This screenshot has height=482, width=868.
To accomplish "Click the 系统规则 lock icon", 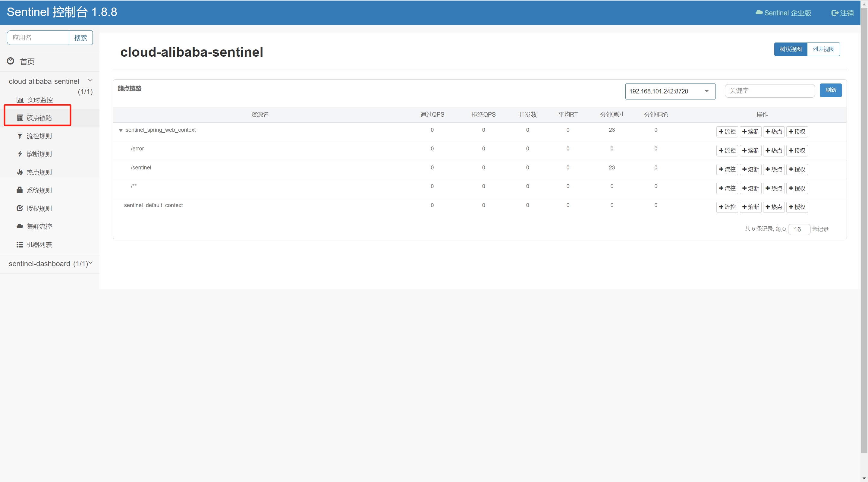I will [x=20, y=190].
